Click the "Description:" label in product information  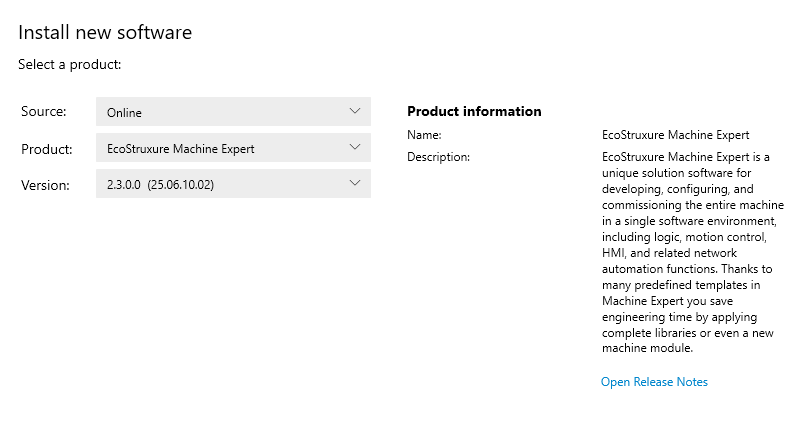coord(438,157)
